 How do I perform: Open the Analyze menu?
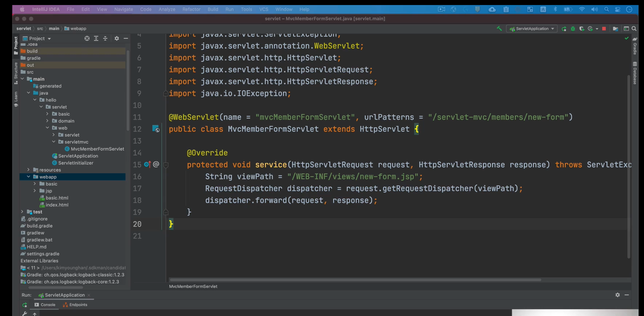tap(167, 9)
